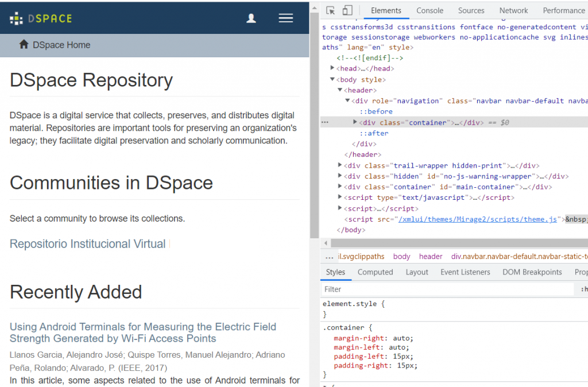Expand the head element node

[332, 68]
